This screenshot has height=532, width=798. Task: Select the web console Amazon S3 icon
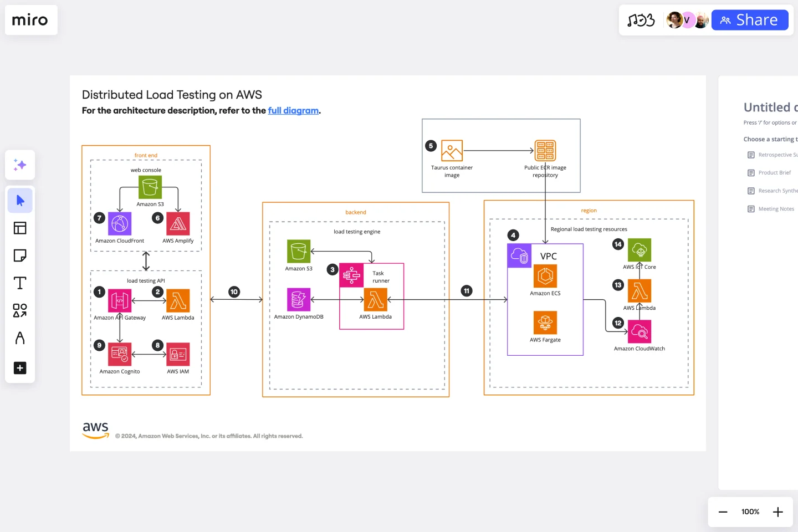click(150, 187)
